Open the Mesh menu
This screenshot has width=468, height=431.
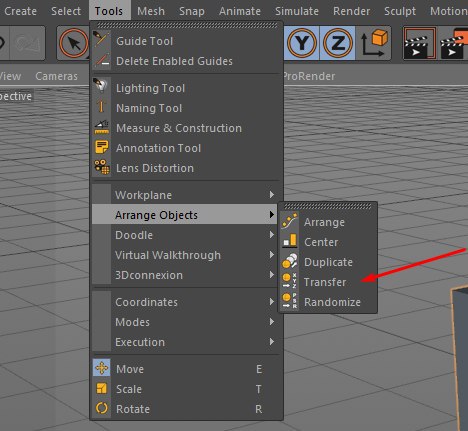[x=151, y=11]
